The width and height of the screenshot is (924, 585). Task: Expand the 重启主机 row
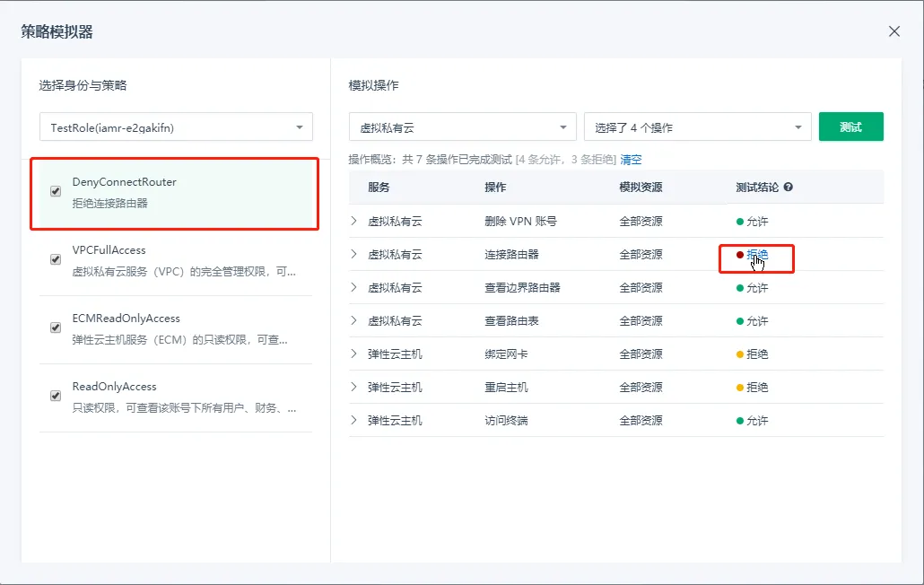[353, 387]
